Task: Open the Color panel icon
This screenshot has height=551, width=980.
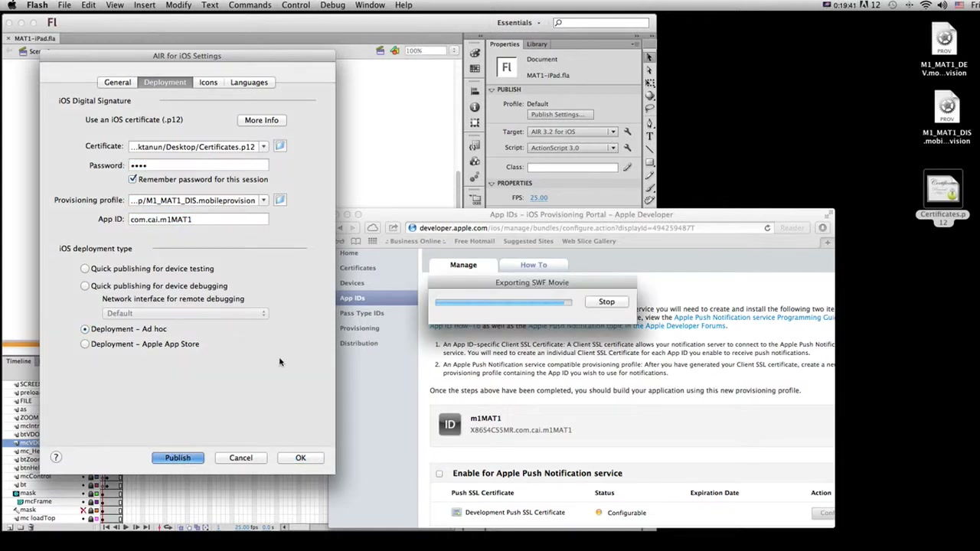Action: 475,53
